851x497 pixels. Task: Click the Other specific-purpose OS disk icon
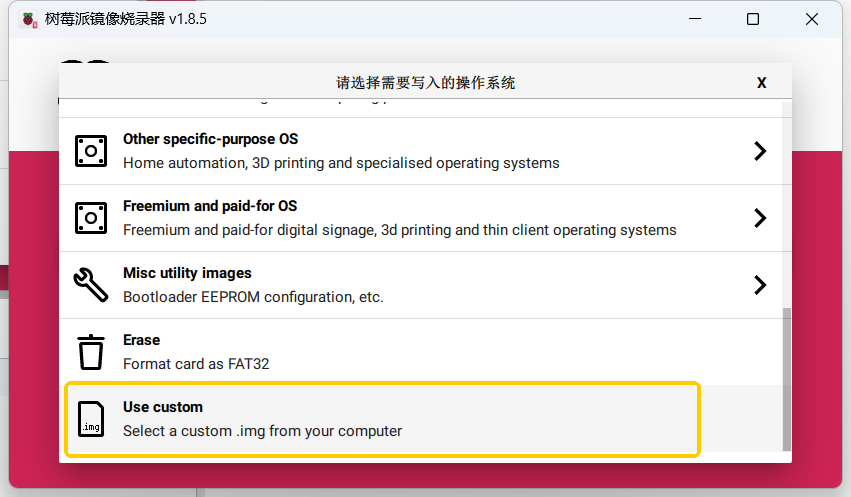coord(91,151)
